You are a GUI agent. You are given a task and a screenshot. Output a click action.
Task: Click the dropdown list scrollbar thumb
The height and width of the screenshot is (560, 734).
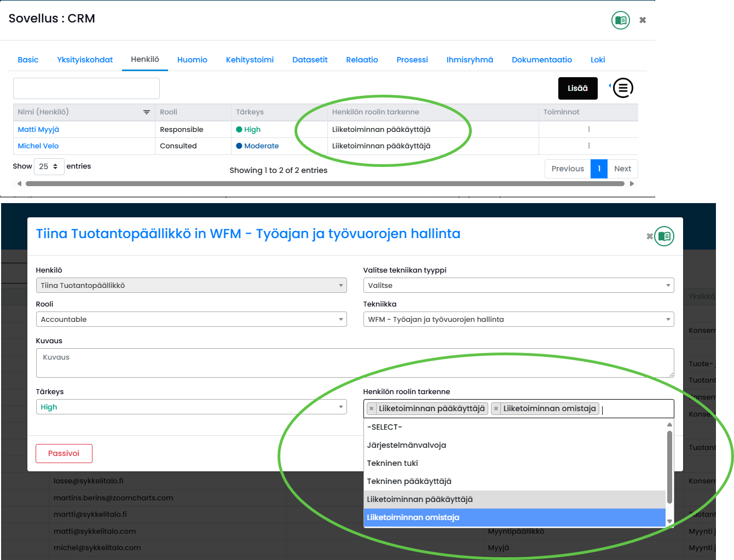pos(669,466)
